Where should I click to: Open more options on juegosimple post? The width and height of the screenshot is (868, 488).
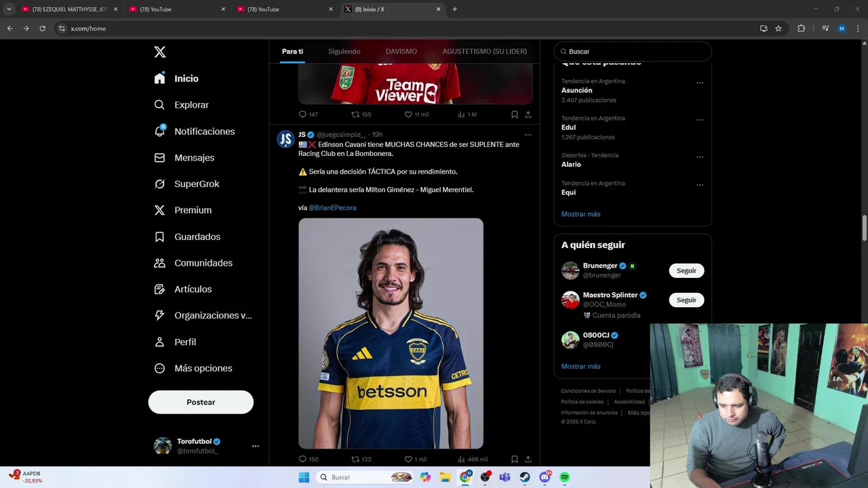pos(528,135)
